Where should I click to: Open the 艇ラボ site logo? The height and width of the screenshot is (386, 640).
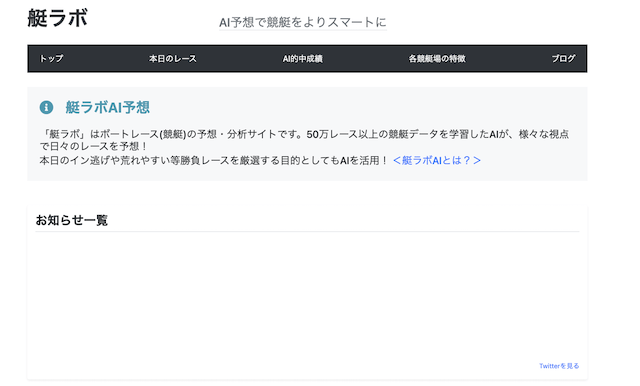[x=58, y=18]
